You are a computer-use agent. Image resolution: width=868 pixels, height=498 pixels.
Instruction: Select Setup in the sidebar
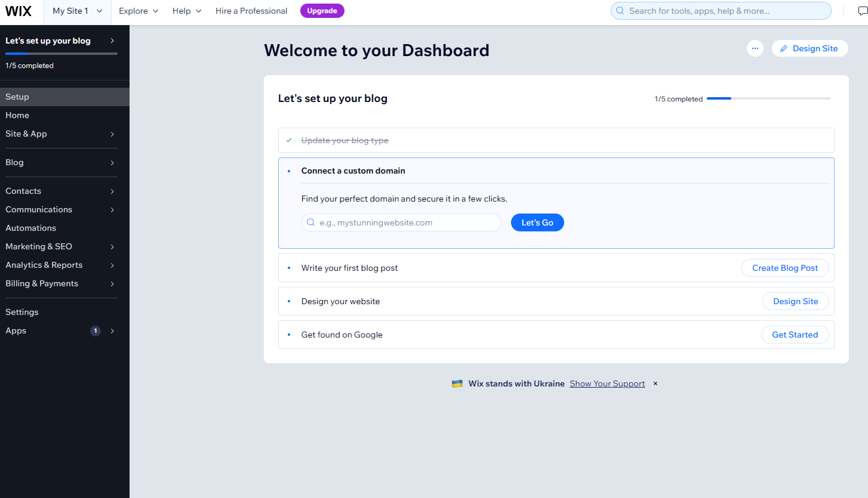click(x=64, y=97)
